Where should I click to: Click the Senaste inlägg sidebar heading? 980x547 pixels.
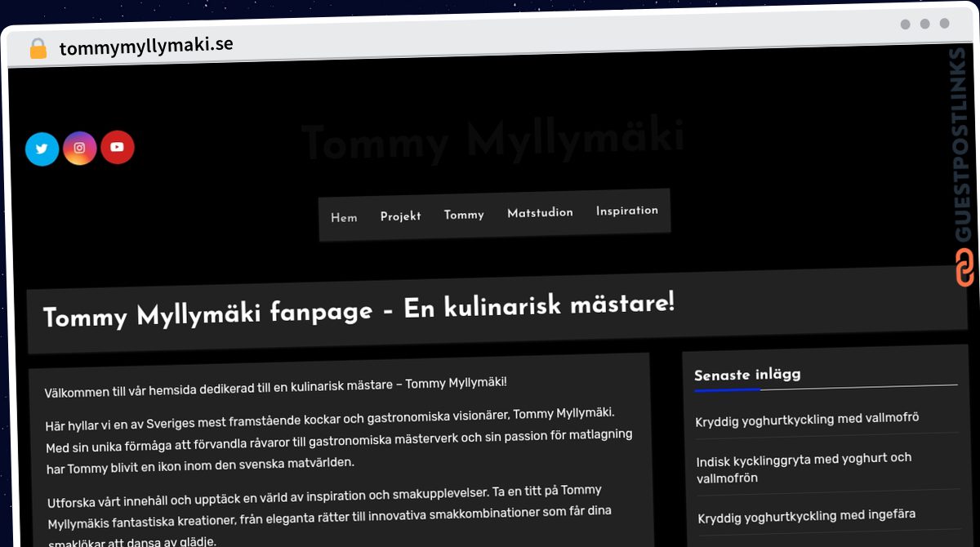point(747,375)
